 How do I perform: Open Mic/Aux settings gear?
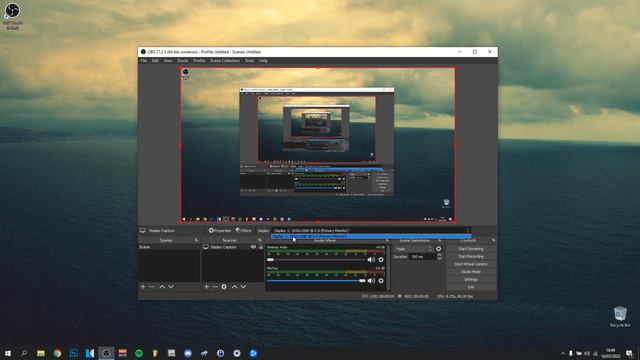pos(381,280)
